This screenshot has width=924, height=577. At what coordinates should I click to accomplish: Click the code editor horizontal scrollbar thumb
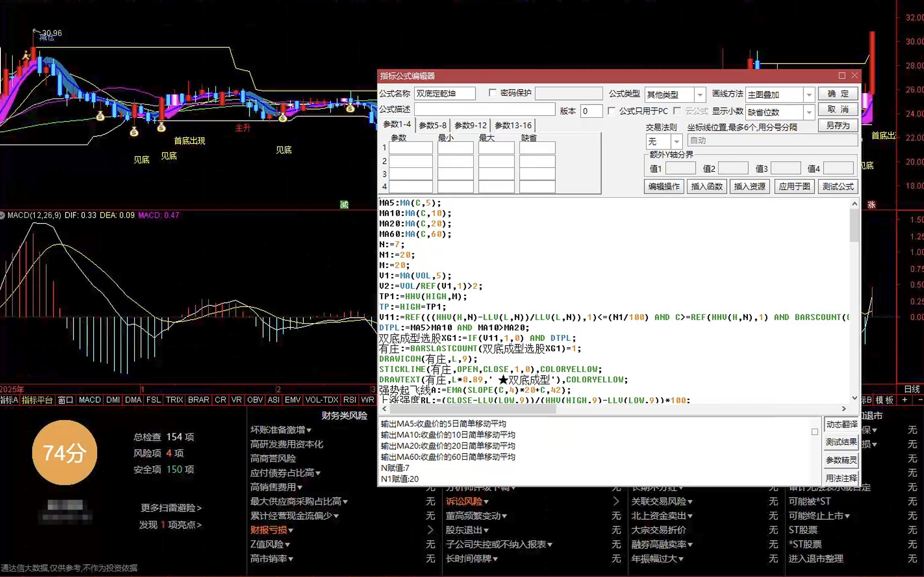click(473, 409)
